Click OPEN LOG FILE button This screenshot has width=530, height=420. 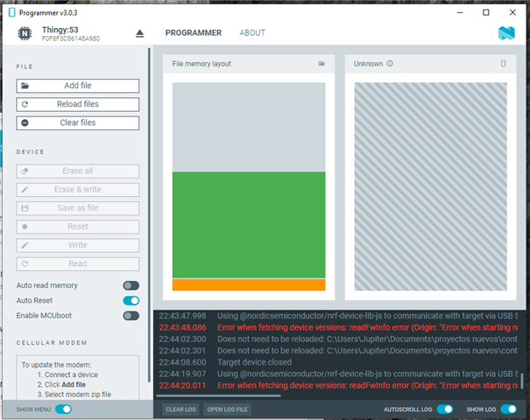[227, 409]
